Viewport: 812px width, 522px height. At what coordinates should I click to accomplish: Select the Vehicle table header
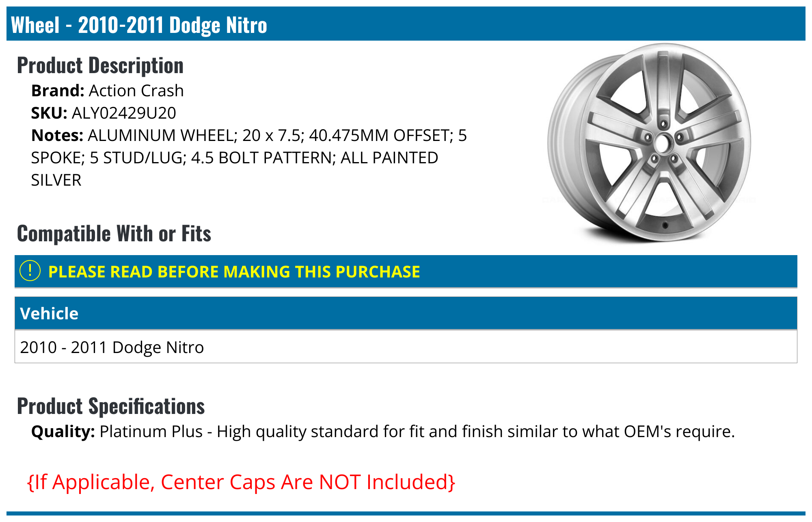[x=49, y=314]
